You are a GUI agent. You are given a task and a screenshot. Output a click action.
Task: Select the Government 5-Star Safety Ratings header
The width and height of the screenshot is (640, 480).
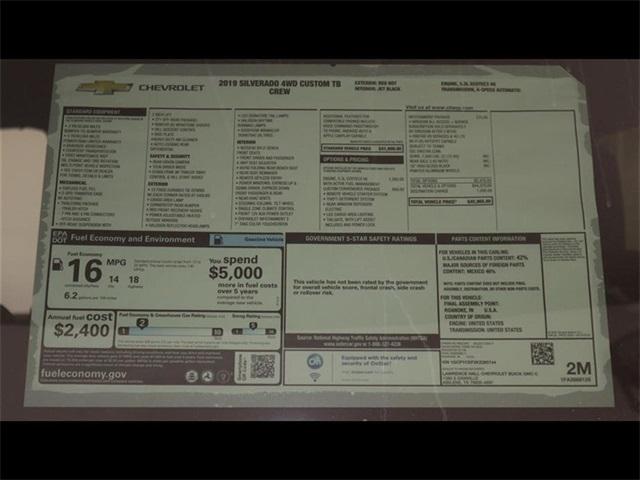click(x=359, y=239)
